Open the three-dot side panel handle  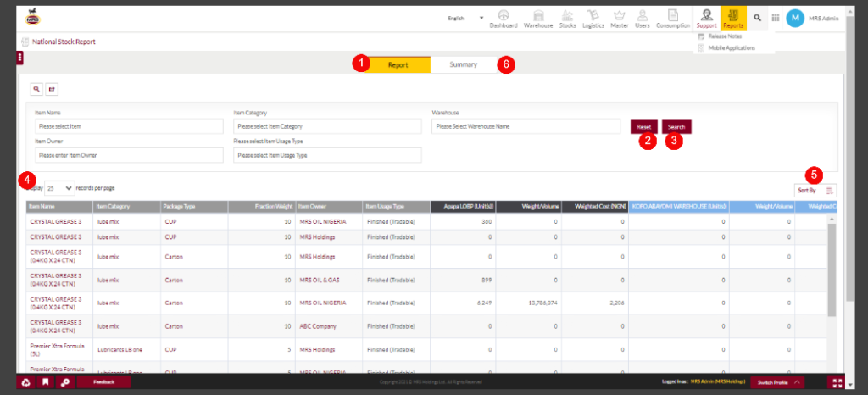(20, 58)
